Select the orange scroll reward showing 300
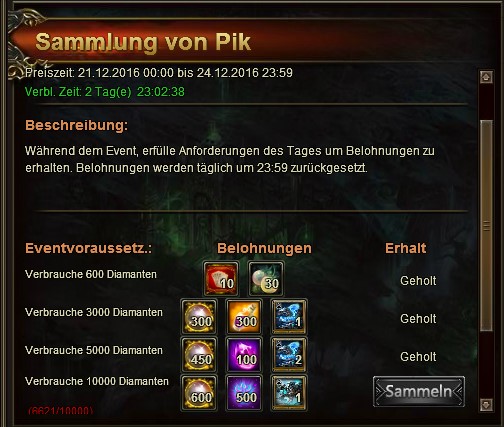This screenshot has width=504, height=427. [x=244, y=317]
